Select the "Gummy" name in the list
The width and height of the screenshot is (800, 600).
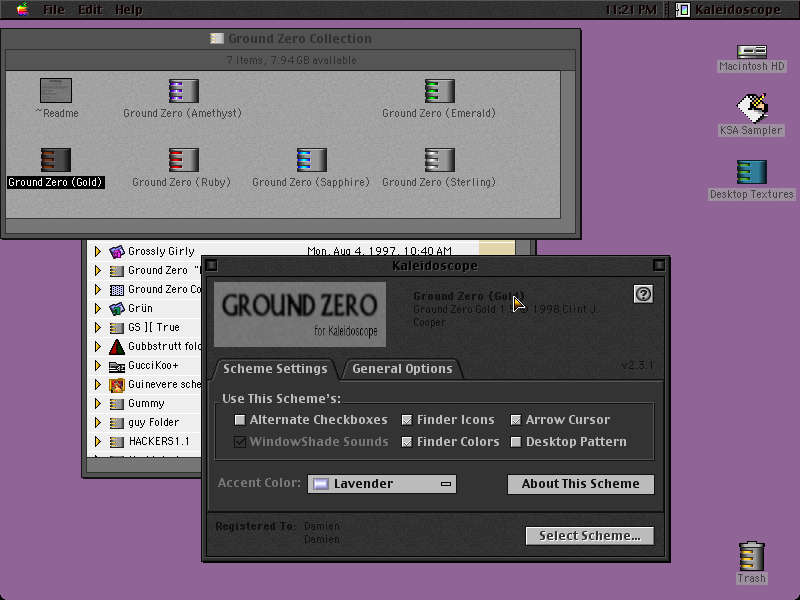146,404
